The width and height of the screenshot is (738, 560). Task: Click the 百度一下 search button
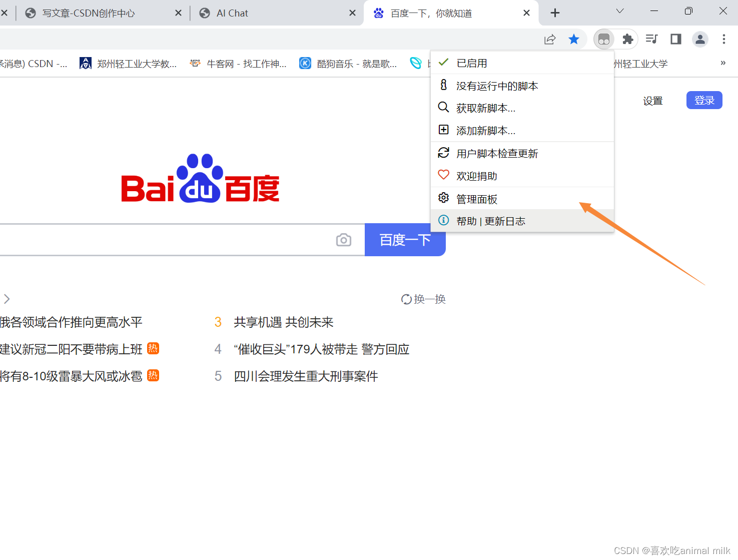405,240
